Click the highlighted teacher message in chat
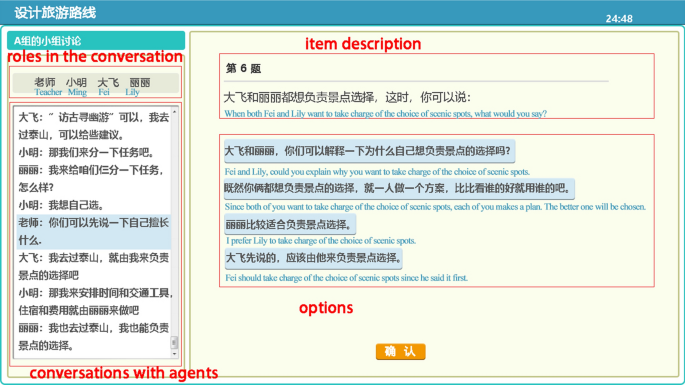 click(x=93, y=231)
